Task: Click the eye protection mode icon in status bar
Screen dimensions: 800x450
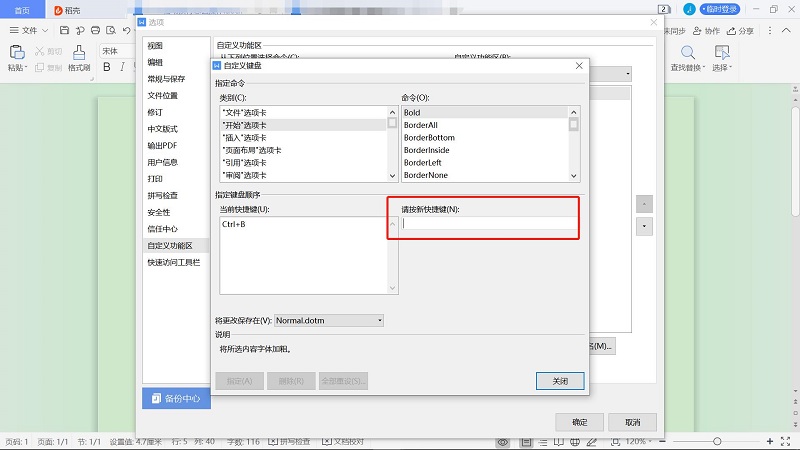Action: 503,441
